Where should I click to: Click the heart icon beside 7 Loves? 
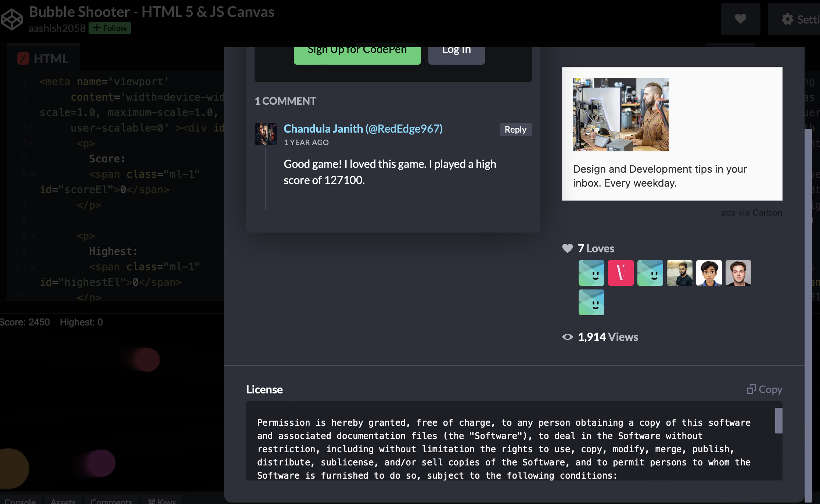pos(567,249)
